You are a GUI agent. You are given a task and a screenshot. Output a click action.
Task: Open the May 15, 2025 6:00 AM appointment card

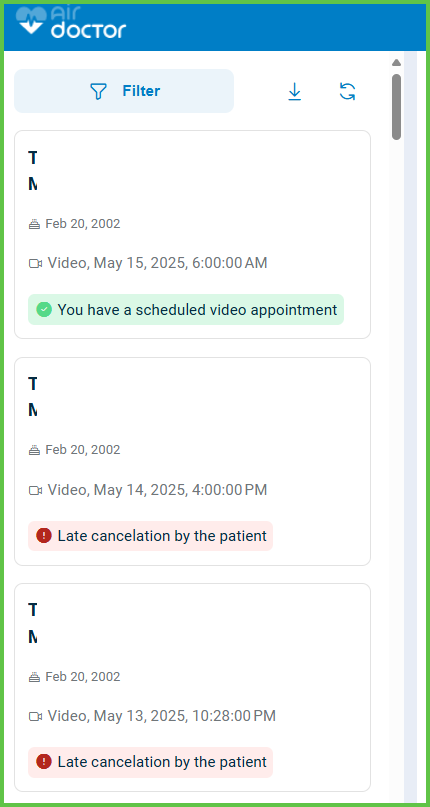[x=192, y=235]
